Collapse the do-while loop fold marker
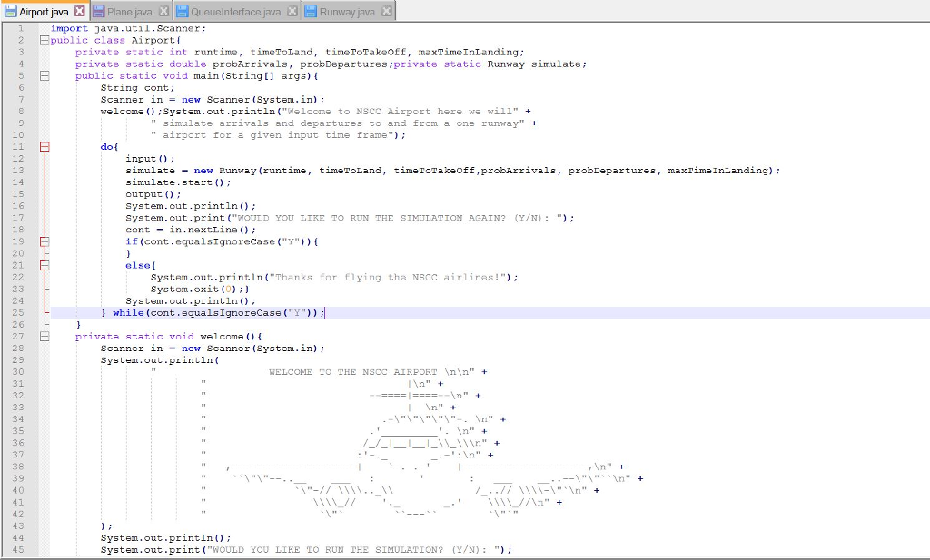Viewport: 930px width, 560px height. (44, 146)
